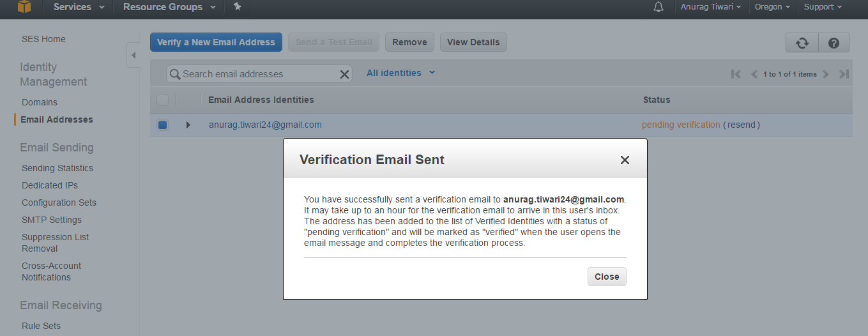Open the help question mark icon
868x336 pixels.
tap(834, 43)
